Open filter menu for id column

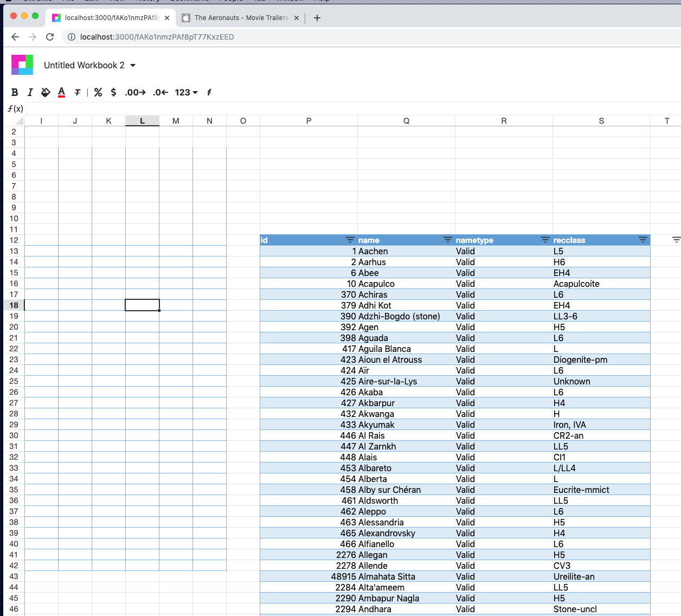pyautogui.click(x=350, y=240)
